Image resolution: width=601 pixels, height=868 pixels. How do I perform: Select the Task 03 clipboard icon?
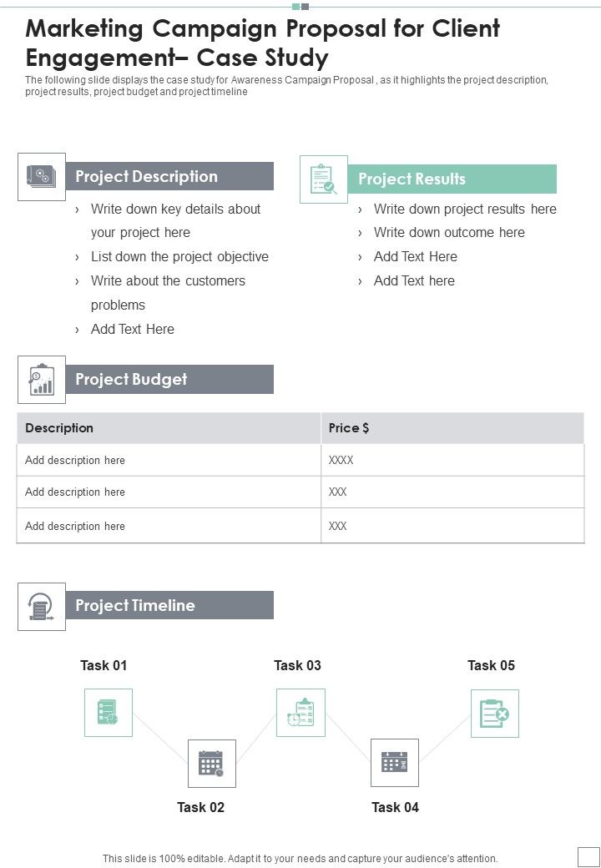click(300, 712)
